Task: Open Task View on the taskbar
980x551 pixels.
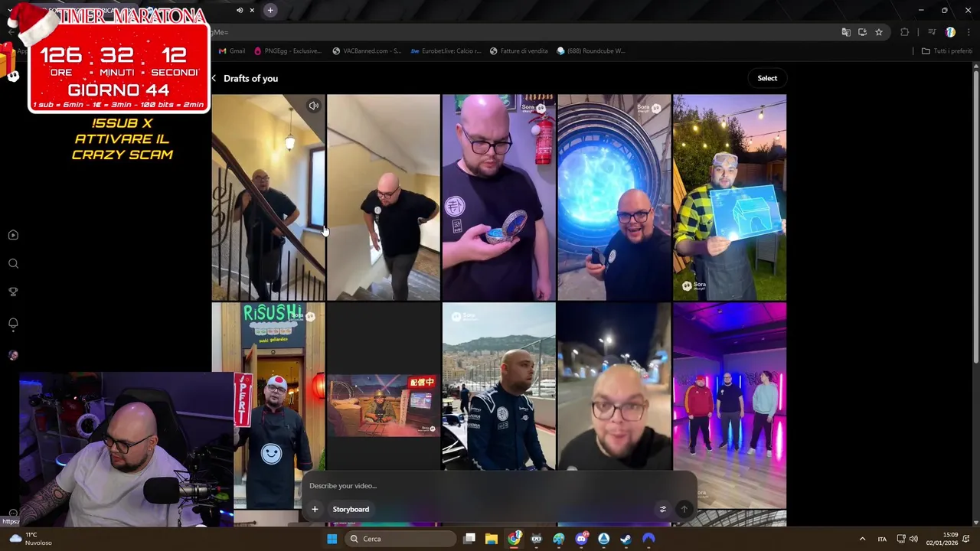Action: [x=469, y=539]
